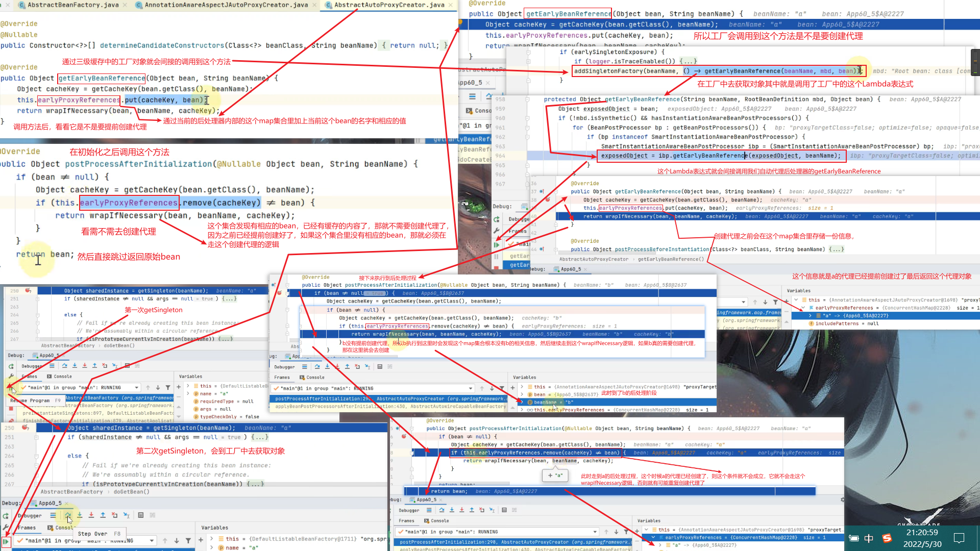980x551 pixels.
Task: Click the '+ "a"' value hint popup
Action: (555, 475)
